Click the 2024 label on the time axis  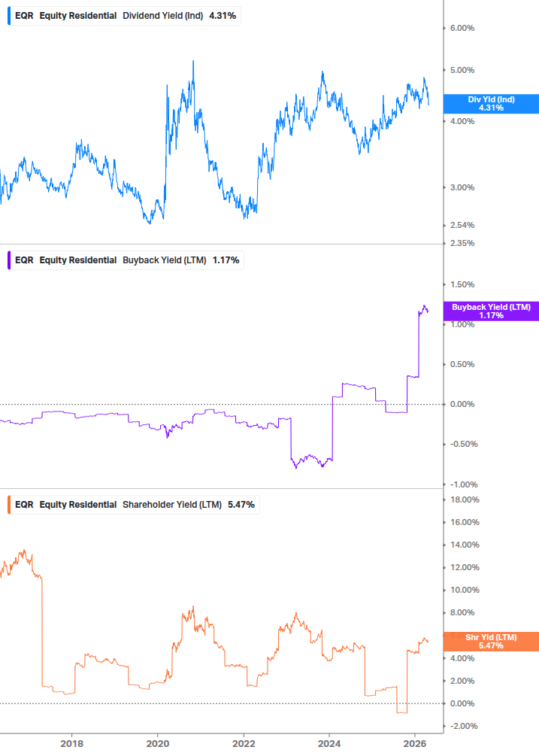click(329, 744)
